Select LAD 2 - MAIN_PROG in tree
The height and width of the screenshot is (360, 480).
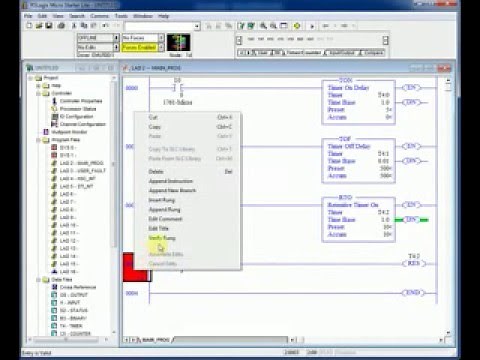81,163
